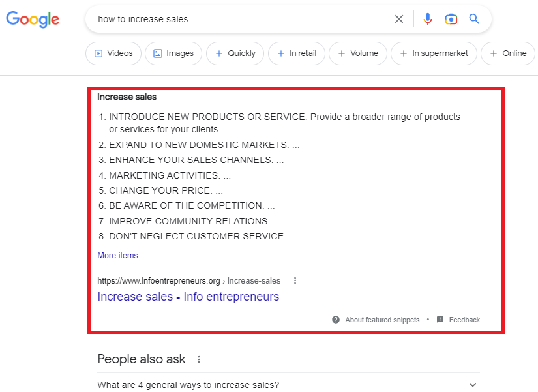Click the Feedback flag icon
Screen dimensions: 538x392
pos(440,320)
